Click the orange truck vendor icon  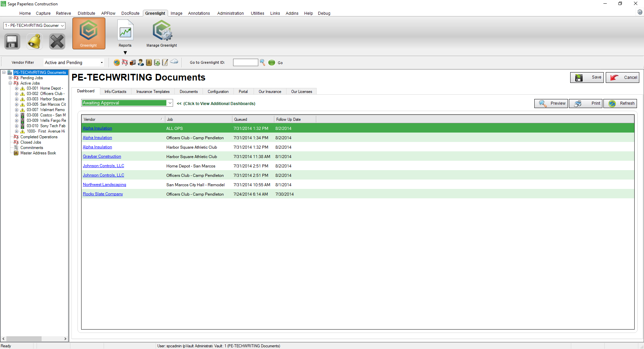pos(133,62)
